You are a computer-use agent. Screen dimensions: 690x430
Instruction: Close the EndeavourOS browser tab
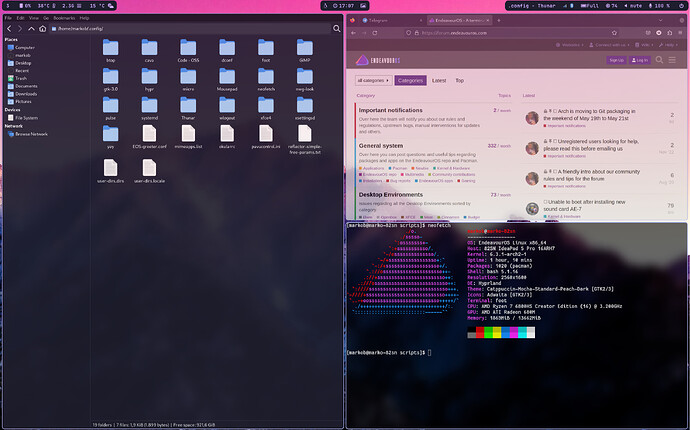point(488,20)
